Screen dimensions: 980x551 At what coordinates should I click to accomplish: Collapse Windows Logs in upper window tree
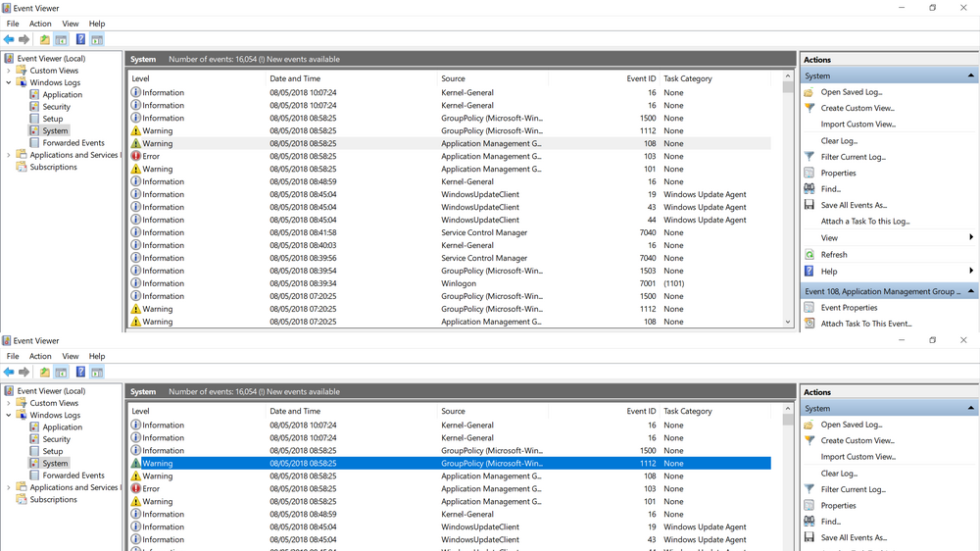[x=9, y=82]
